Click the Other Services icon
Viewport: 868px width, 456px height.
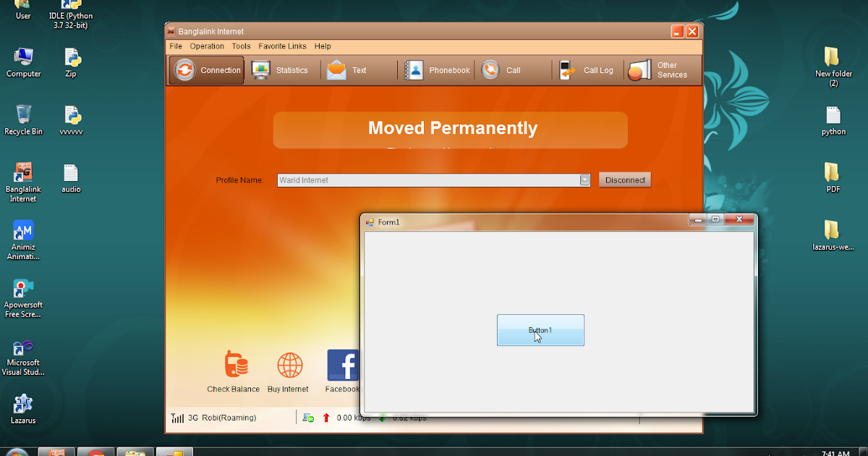click(x=639, y=69)
